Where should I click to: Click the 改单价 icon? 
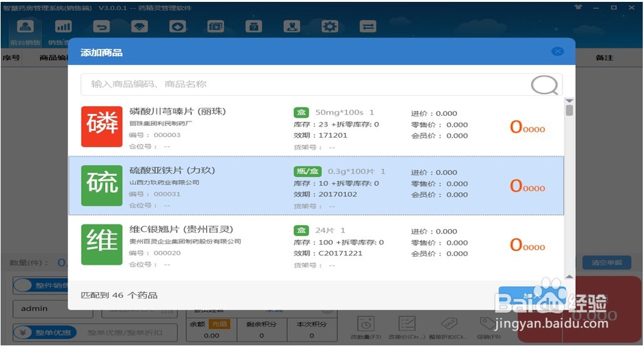pyautogui.click(x=406, y=323)
